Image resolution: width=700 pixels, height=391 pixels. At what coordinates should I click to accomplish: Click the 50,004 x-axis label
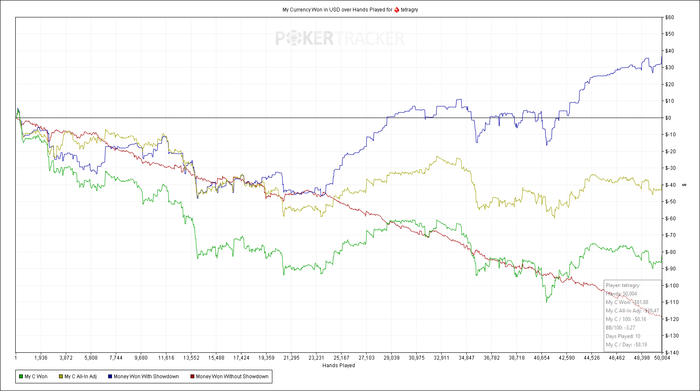coord(662,358)
